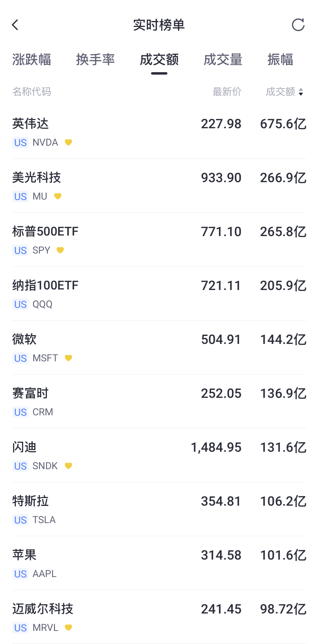Screen dimensions: 319x644
Task: Open the 特斯拉 TSLA stock row
Action: pyautogui.click(x=159, y=509)
